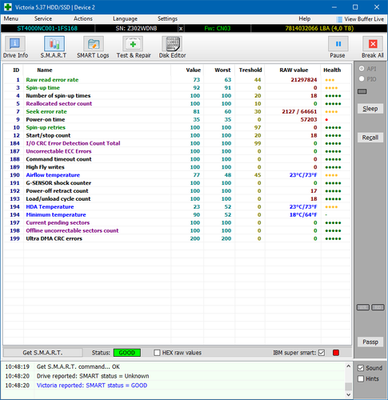Click the Passp button
Image resolution: width=388 pixels, height=400 pixels.
click(x=370, y=342)
